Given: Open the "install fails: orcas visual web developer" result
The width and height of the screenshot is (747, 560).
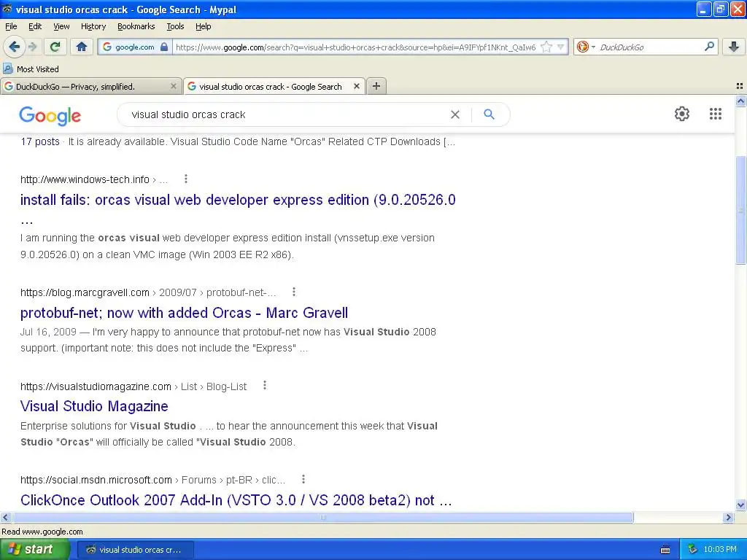Looking at the screenshot, I should point(238,200).
